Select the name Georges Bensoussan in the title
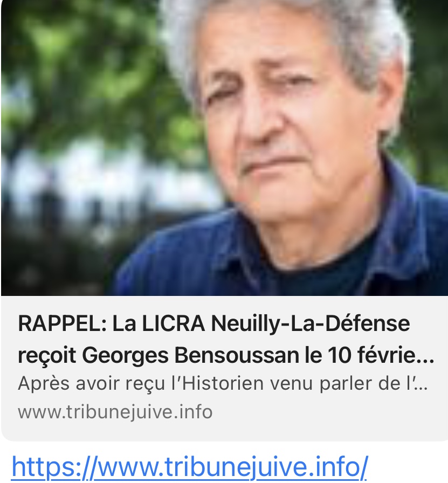The width and height of the screenshot is (448, 483). click(x=191, y=355)
